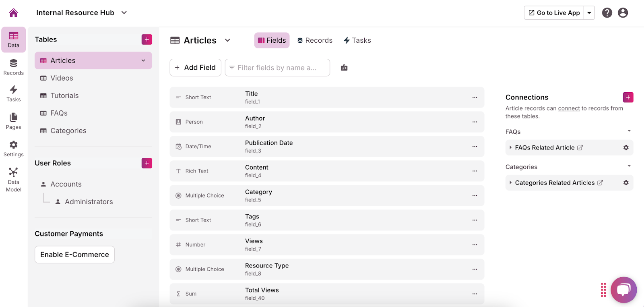
Task: Open settings gear for FAQs Related Article
Action: tap(626, 148)
